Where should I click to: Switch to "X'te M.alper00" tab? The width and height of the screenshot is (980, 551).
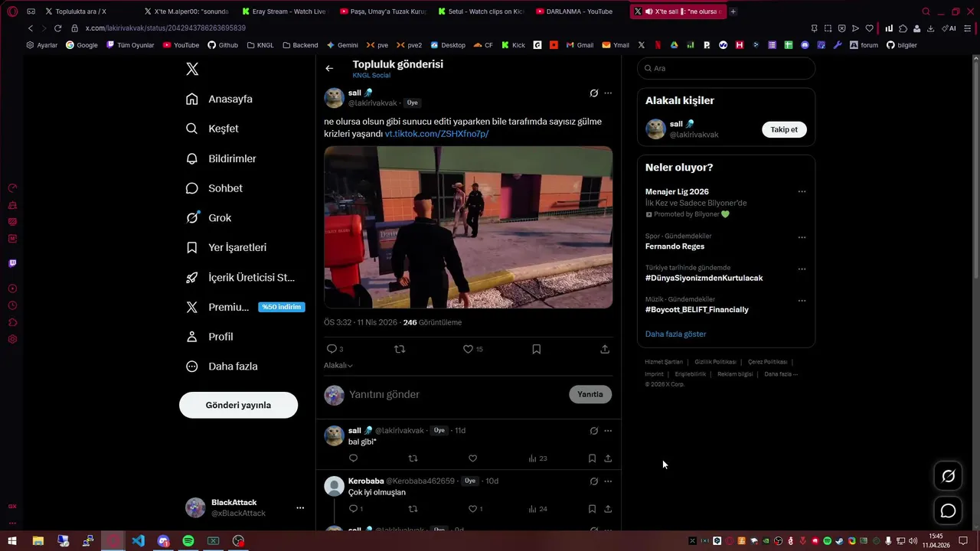(185, 11)
